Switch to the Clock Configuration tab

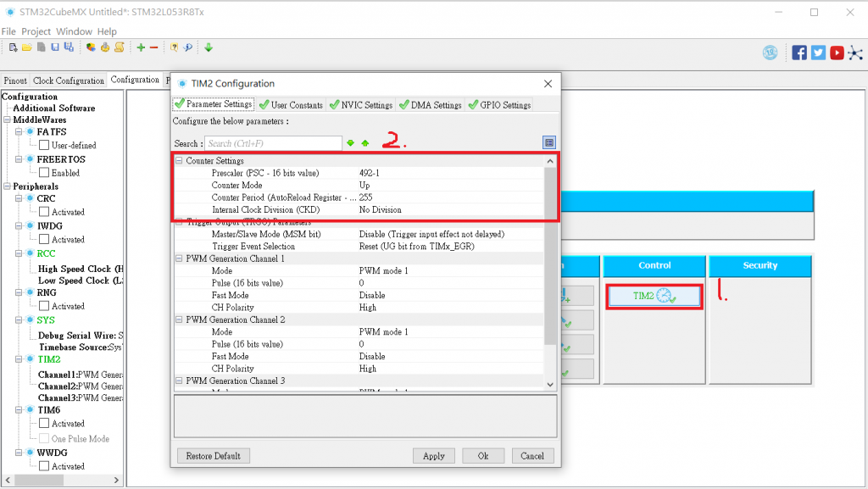[x=68, y=81]
